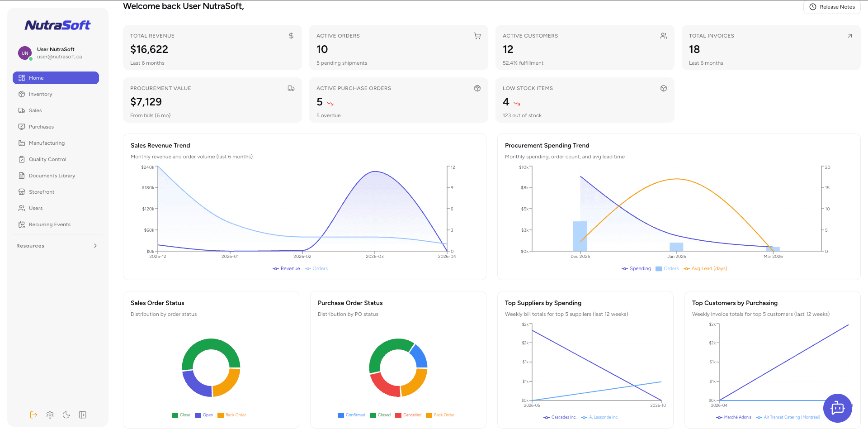Screen dimensions: 868x434
Task: Click orange Back Order swatch in Sales Order legend
Action: [x=221, y=415]
